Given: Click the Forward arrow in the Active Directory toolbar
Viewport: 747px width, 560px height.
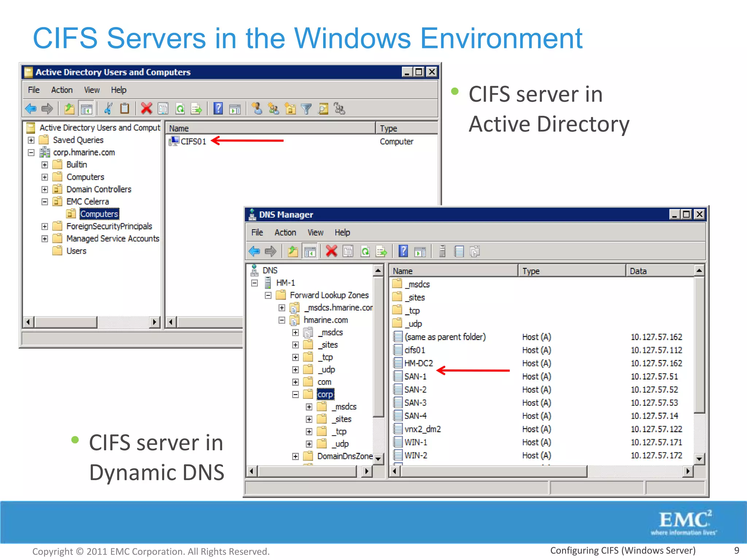Looking at the screenshot, I should tap(47, 109).
